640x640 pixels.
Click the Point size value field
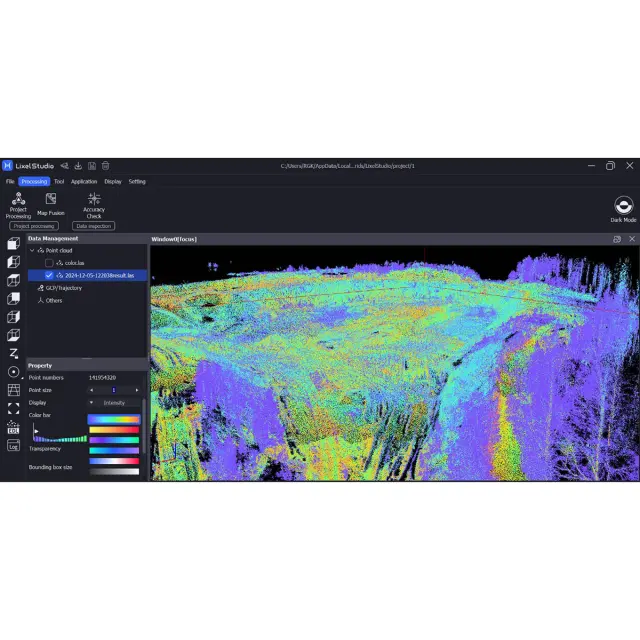[114, 390]
